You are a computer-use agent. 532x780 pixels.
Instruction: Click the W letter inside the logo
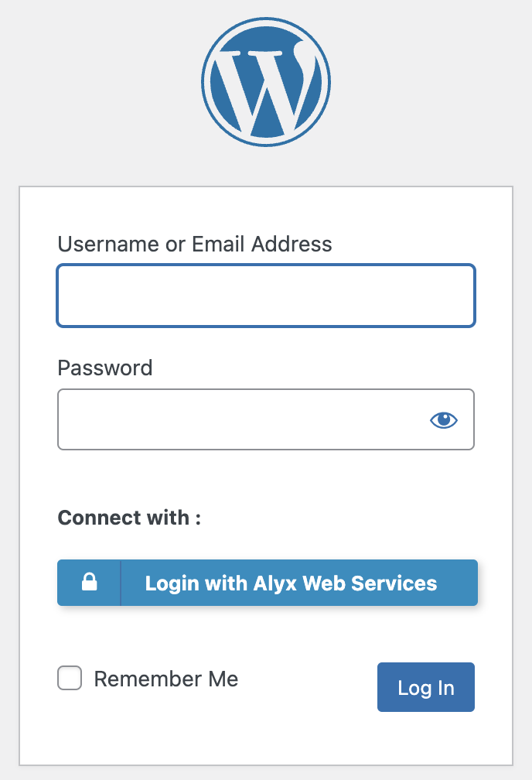coord(268,90)
